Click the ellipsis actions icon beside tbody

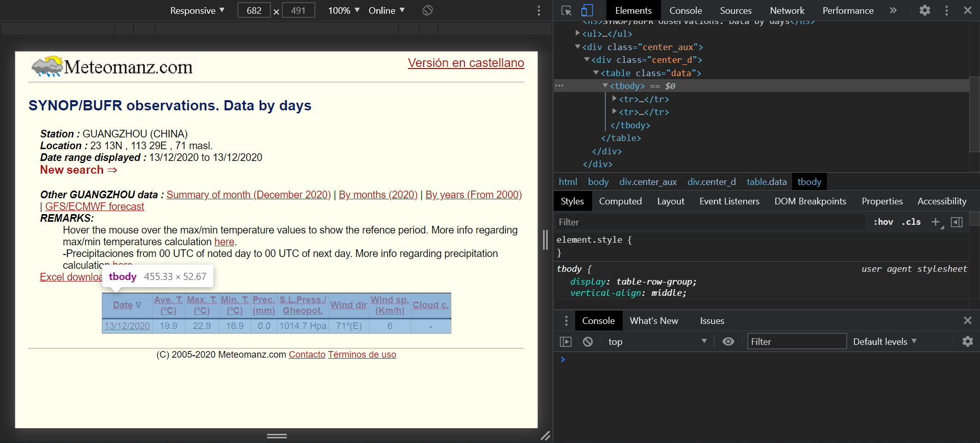pyautogui.click(x=559, y=86)
